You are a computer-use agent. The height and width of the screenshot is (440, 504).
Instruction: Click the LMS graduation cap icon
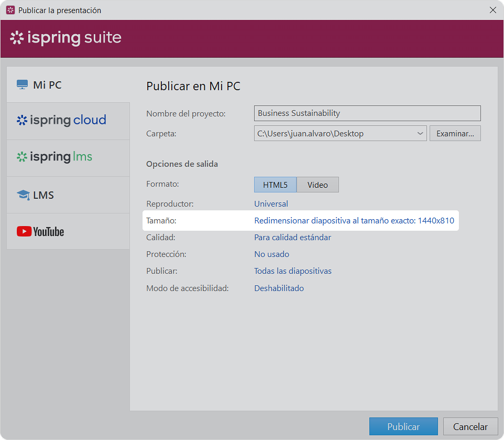click(23, 195)
